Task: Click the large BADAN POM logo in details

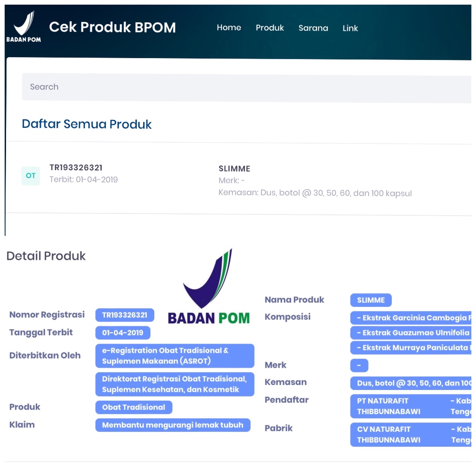Action: [209, 286]
